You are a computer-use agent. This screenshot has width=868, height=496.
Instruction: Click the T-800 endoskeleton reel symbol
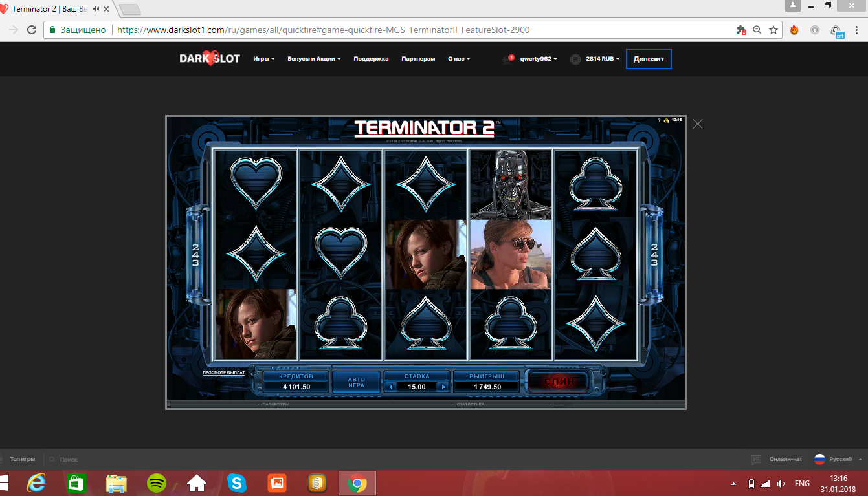coord(511,184)
